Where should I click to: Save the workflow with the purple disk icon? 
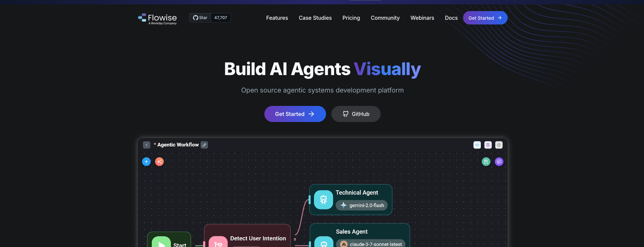coord(488,145)
